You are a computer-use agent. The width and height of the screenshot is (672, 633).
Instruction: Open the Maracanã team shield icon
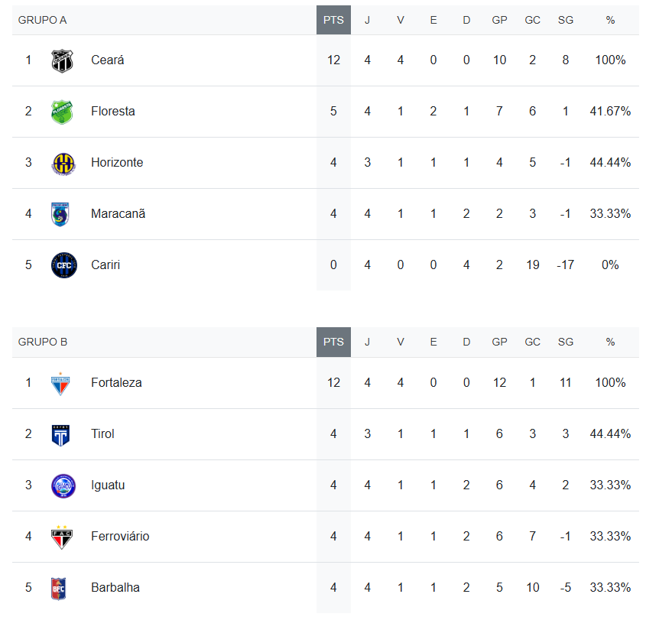coord(60,214)
